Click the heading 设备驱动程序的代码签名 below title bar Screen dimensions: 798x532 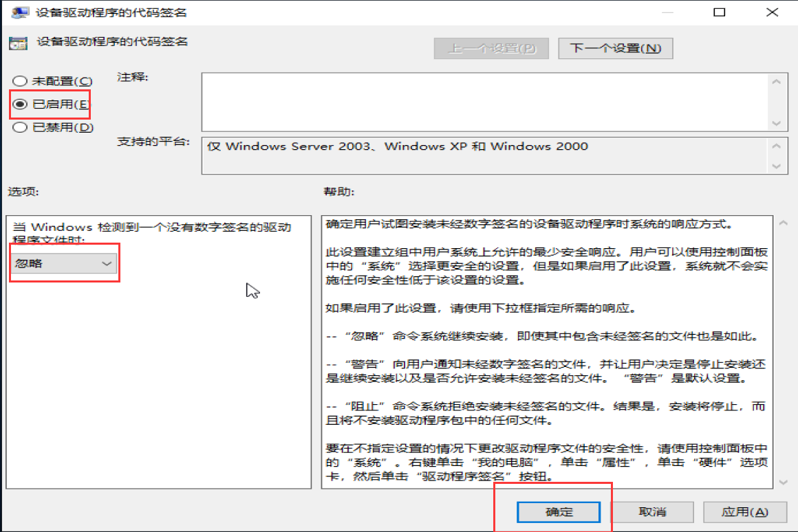(x=112, y=42)
